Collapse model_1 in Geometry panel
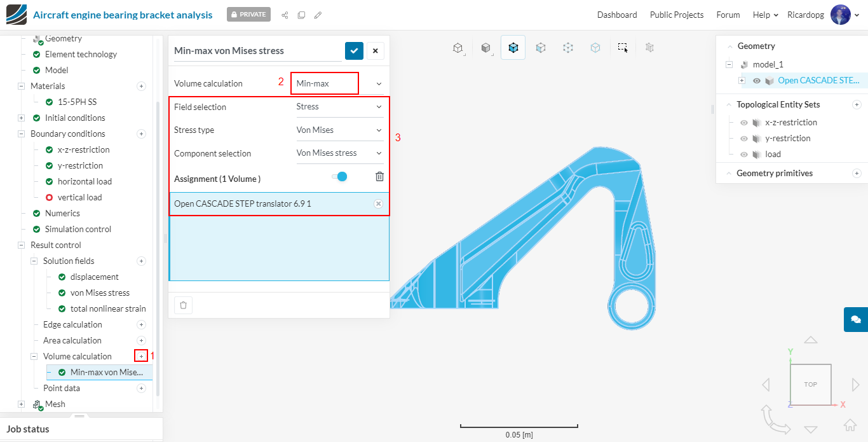 (729, 64)
